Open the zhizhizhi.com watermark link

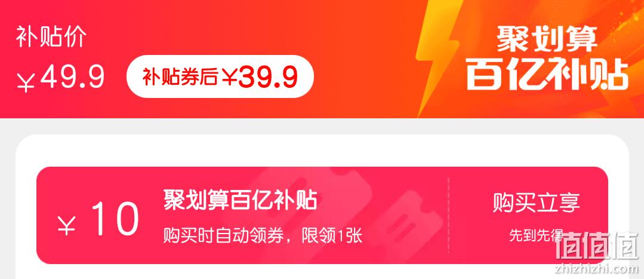597,268
